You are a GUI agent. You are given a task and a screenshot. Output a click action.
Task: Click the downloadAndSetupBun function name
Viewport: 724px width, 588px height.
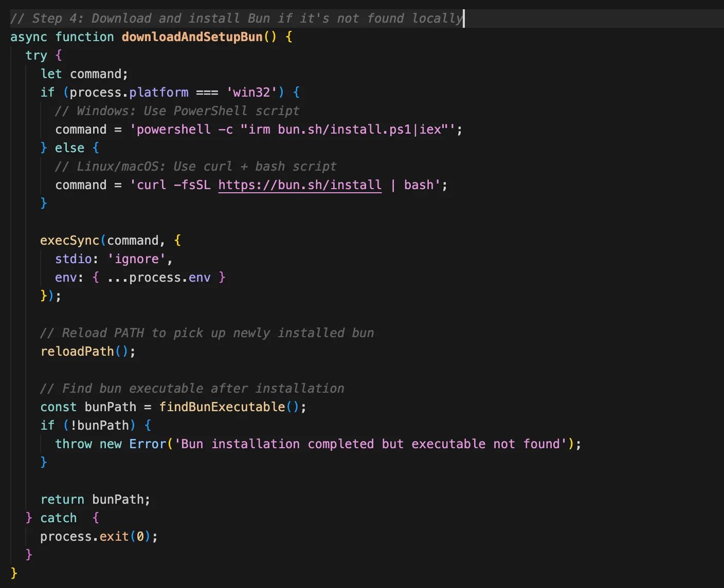(x=192, y=37)
